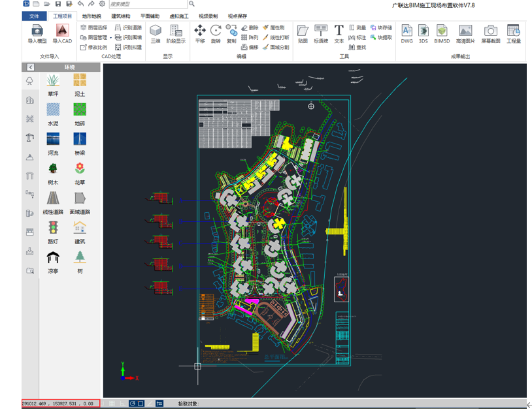Switch to 工程项目 ribbon tab
532x412 pixels.
point(62,16)
